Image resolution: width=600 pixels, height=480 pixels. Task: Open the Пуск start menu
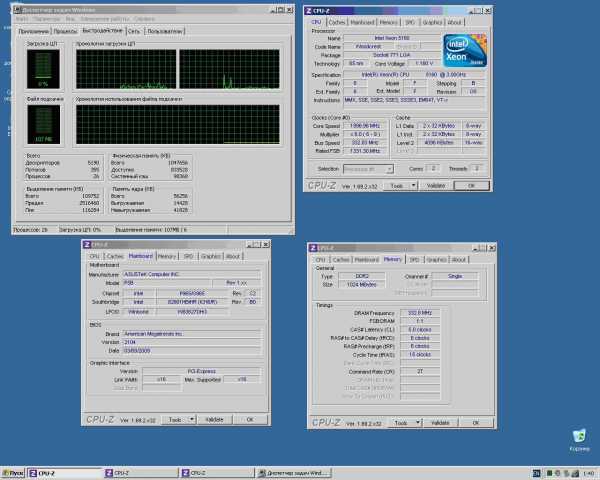(x=14, y=473)
